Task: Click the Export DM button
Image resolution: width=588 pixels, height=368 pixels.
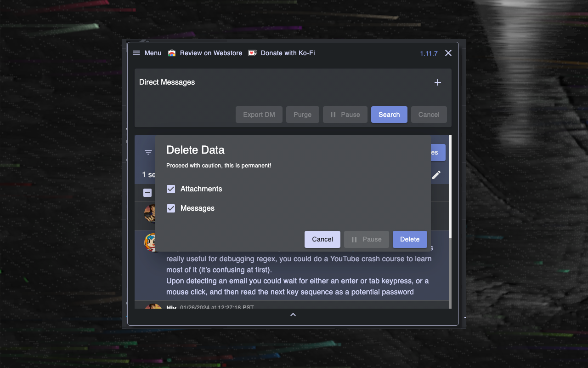Action: 259,115
